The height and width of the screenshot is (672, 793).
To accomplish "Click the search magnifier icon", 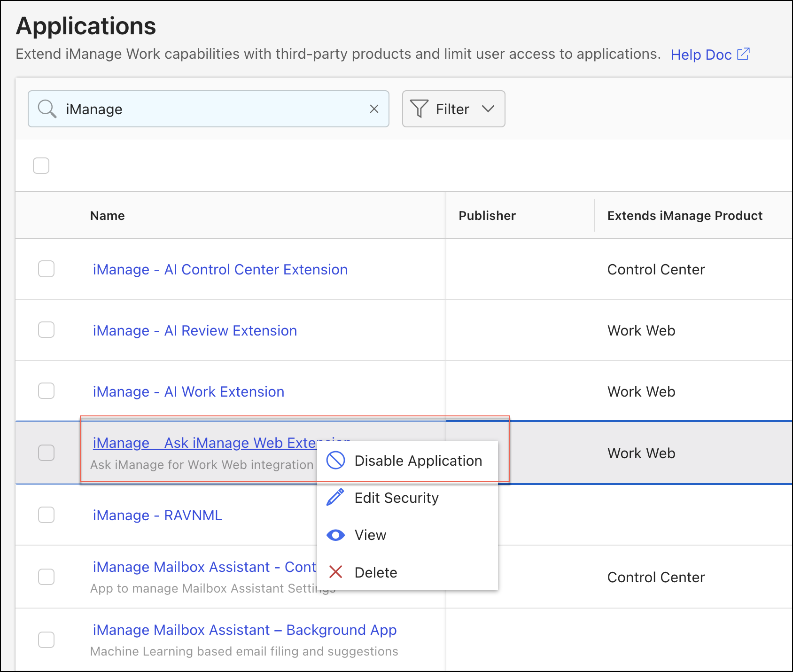I will click(47, 109).
